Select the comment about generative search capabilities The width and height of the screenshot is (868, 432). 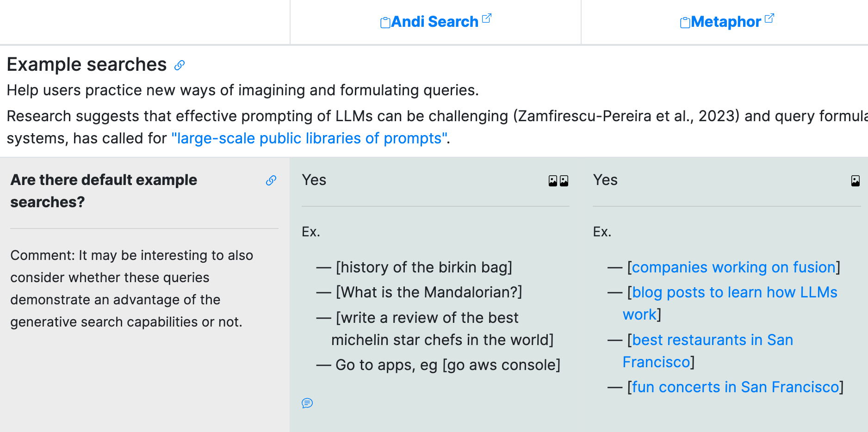point(132,288)
